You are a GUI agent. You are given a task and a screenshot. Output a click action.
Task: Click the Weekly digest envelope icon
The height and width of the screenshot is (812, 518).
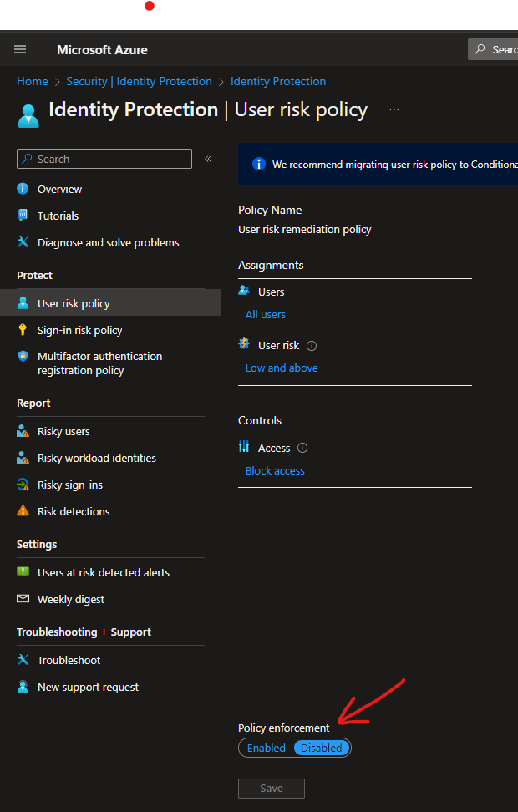click(x=23, y=599)
